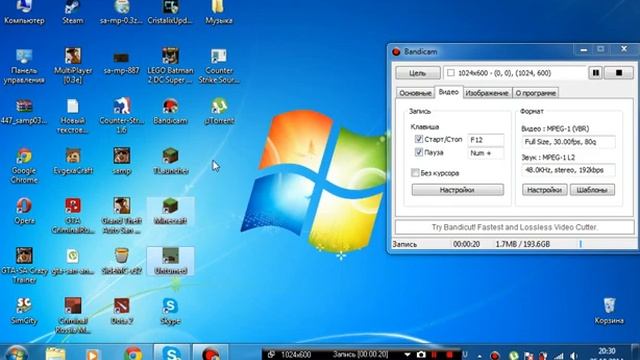Switch to Skype in the taskbar

(171, 353)
